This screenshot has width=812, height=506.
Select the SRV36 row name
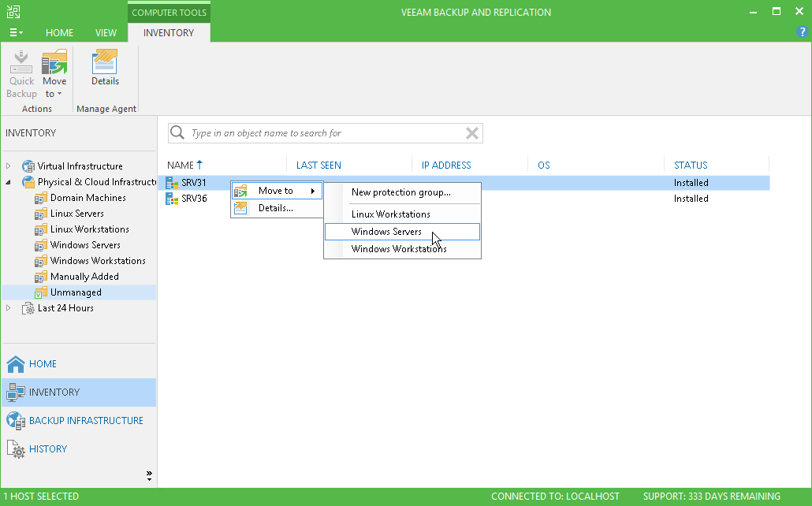[x=194, y=199]
